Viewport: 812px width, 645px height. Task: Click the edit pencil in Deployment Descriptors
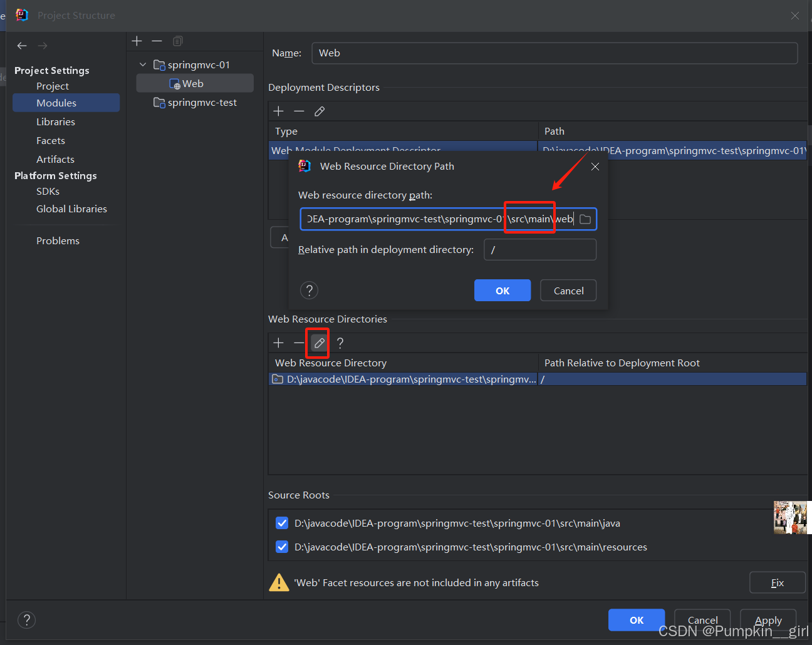pyautogui.click(x=320, y=111)
